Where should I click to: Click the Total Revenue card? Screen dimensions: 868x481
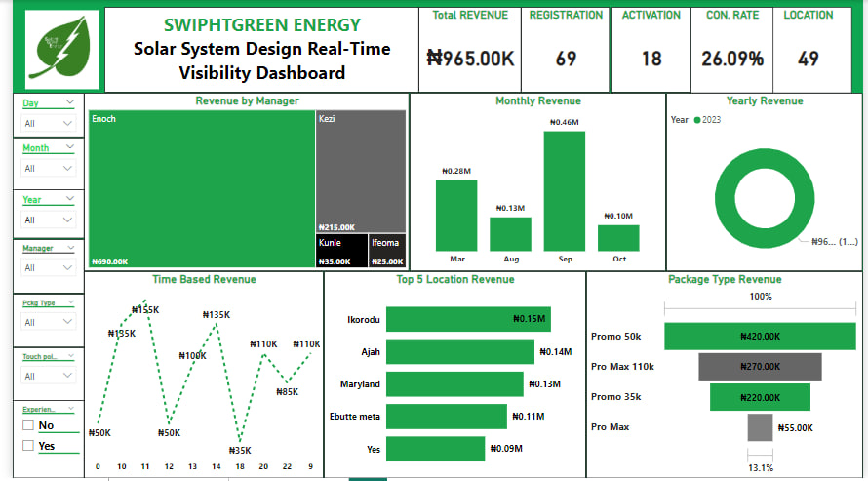pos(470,49)
